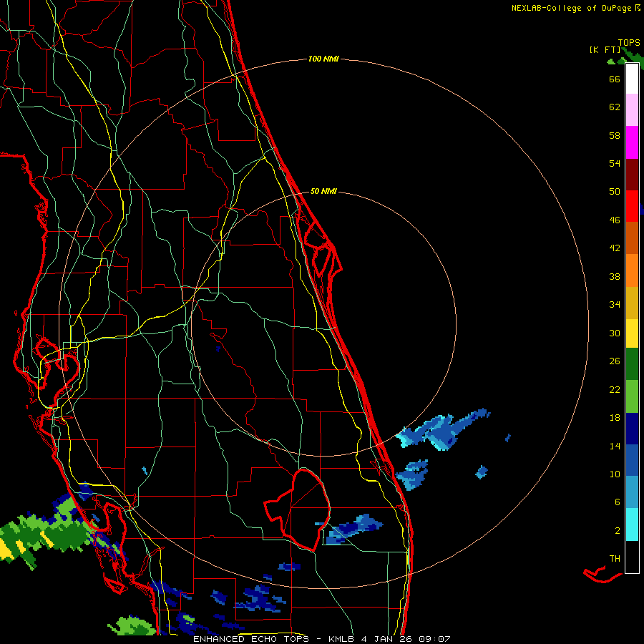Click the legend value "54"
The height and width of the screenshot is (644, 644).
pyautogui.click(x=615, y=163)
